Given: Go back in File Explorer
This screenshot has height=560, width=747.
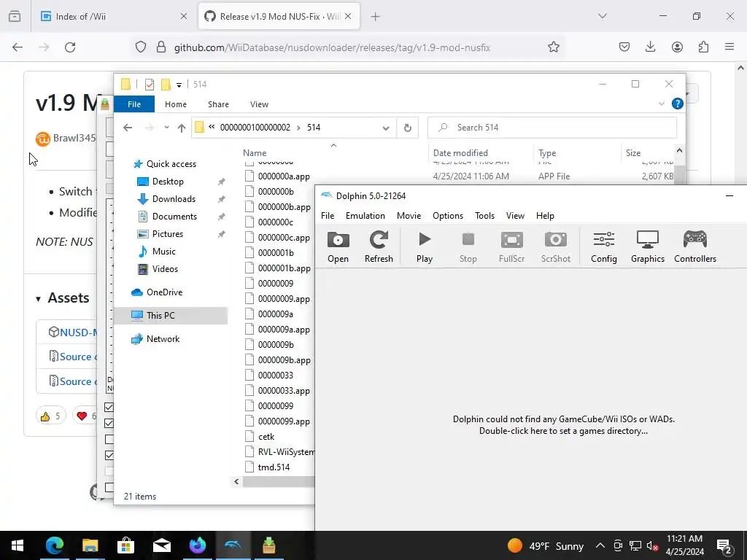Looking at the screenshot, I should tap(128, 128).
